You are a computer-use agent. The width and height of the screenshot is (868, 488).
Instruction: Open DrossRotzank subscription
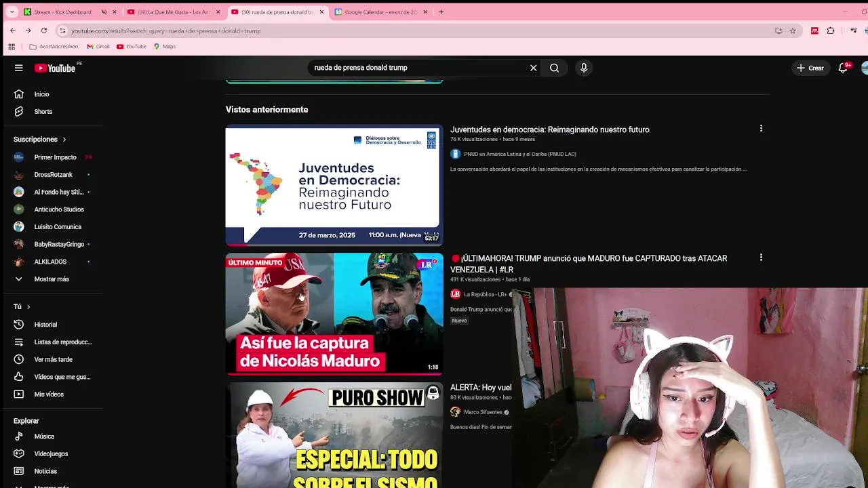(52, 175)
